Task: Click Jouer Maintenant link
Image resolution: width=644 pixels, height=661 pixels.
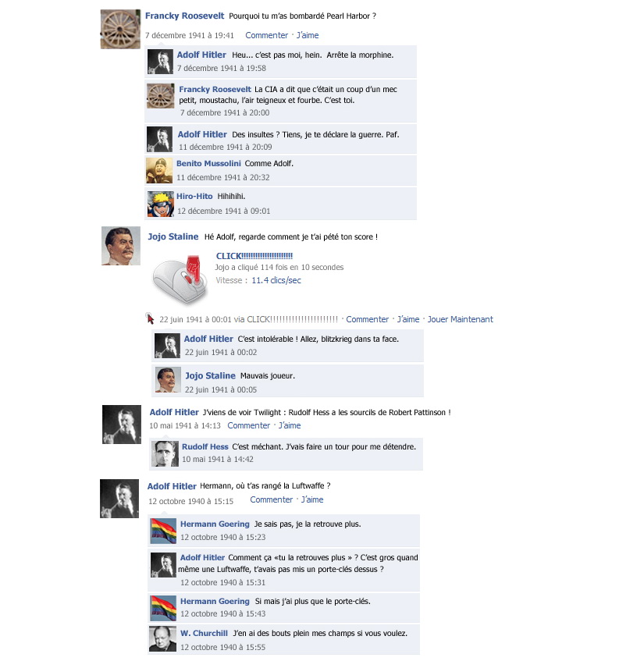Action: coord(460,319)
